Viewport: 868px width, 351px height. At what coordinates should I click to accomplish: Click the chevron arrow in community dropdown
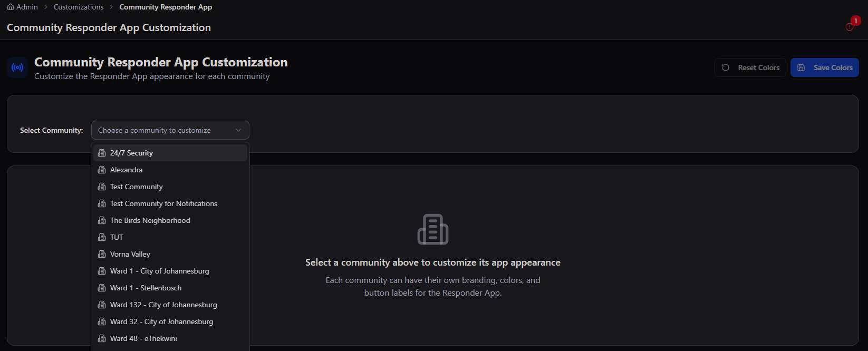tap(238, 130)
